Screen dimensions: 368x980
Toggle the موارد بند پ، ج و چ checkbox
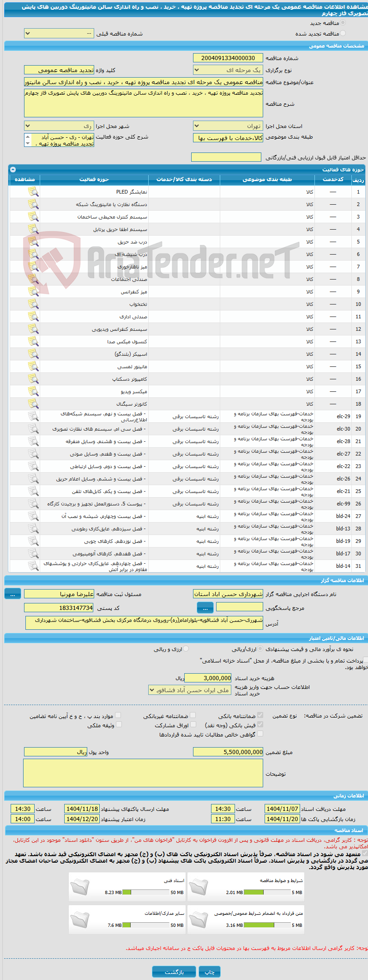coord(118,715)
